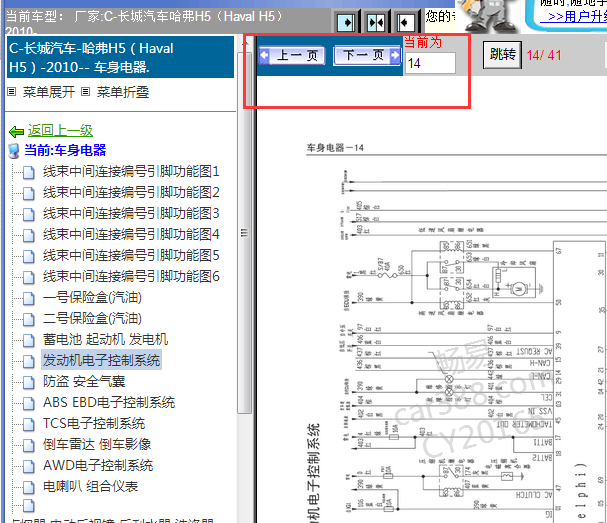Open 防盗 安全气囊 entry

coord(84,381)
